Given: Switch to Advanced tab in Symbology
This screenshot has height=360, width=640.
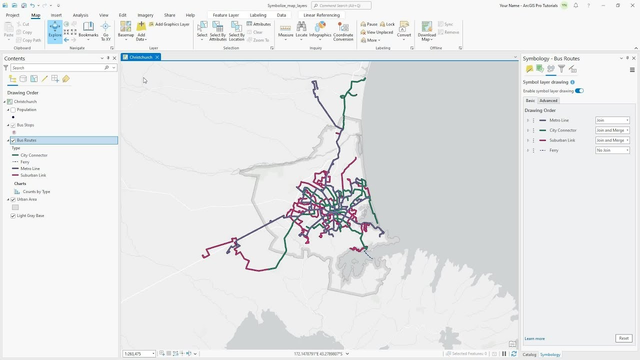Looking at the screenshot, I should click(548, 100).
